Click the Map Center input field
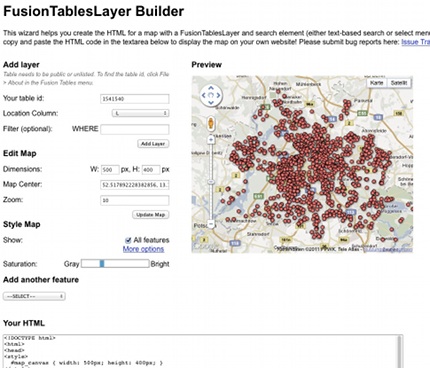 [x=135, y=185]
